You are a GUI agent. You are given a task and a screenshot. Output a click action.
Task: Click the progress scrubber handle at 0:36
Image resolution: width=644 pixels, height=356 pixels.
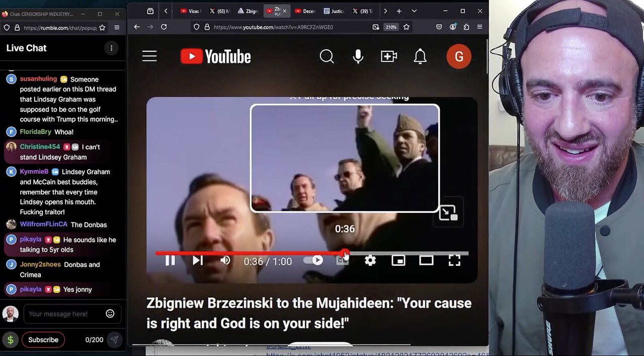[345, 253]
